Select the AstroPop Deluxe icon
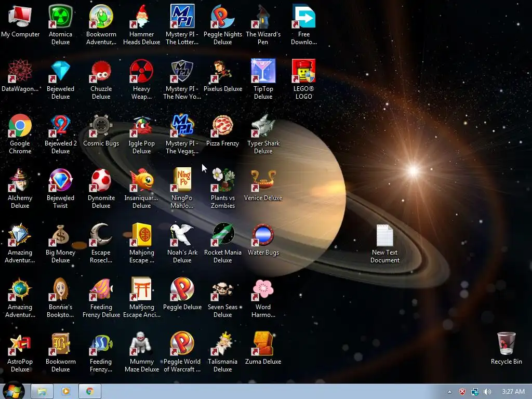The height and width of the screenshot is (399, 532). [20, 344]
